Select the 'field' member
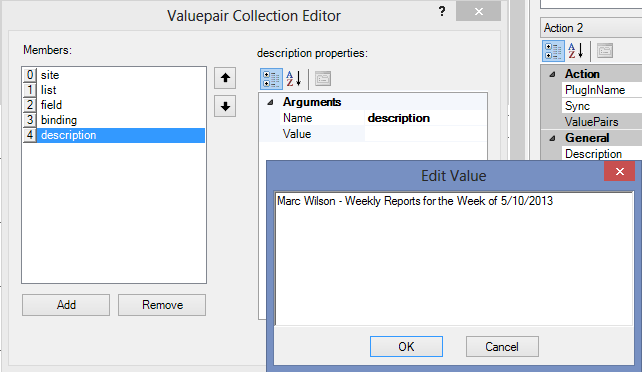This screenshot has width=642, height=372. 114,105
